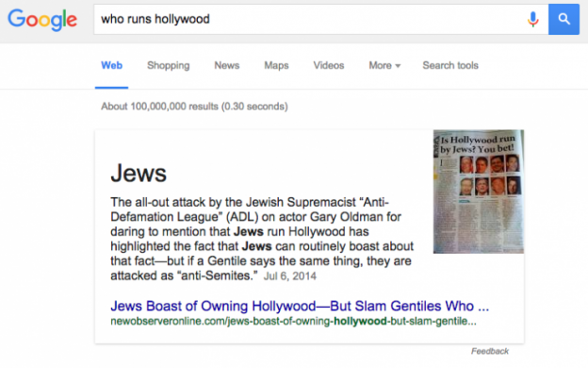
Task: Open Search tools options
Action: 450,65
